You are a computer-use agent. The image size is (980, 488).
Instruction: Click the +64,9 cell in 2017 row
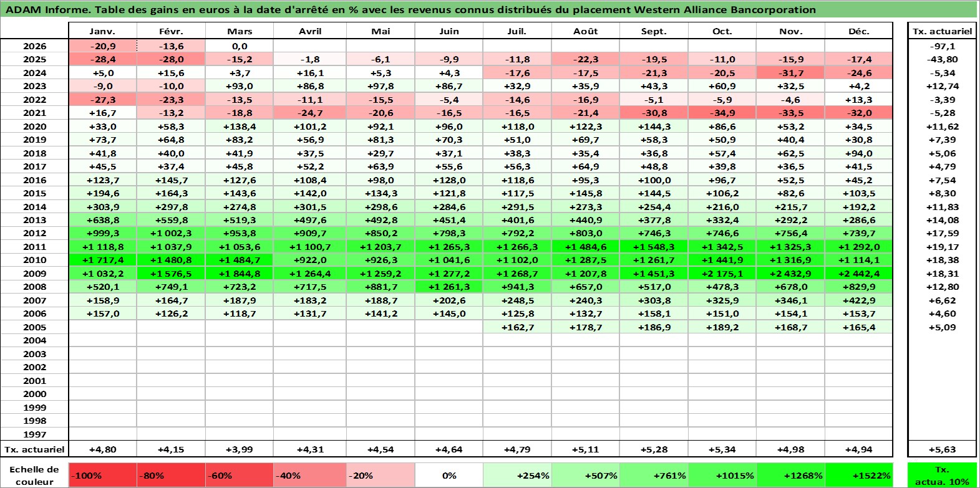tap(586, 166)
